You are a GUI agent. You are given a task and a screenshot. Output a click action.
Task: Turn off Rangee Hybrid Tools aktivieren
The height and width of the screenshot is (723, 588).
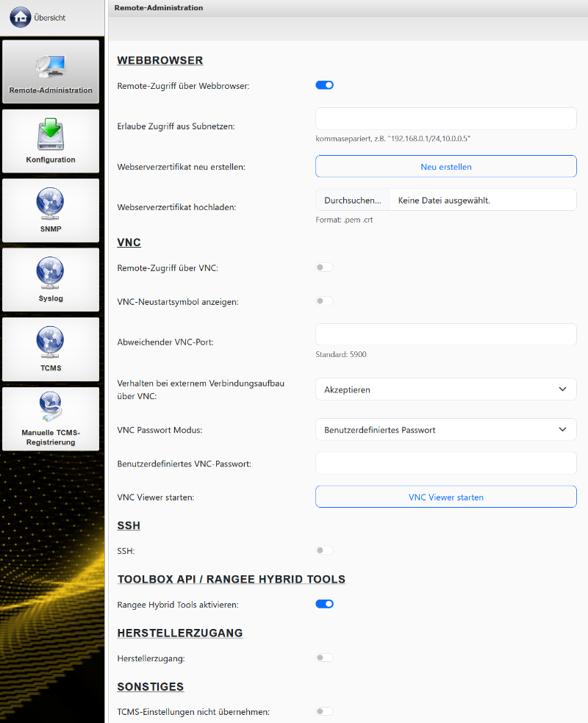tap(324, 604)
